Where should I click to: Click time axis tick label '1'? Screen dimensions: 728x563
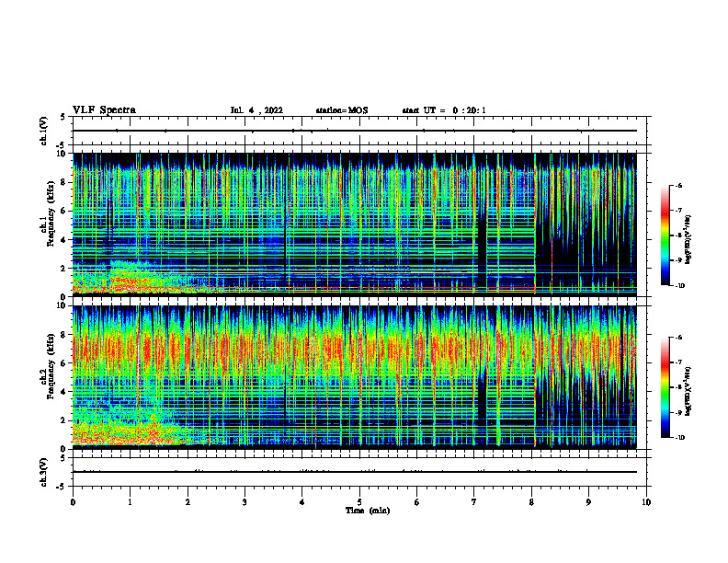(x=130, y=502)
